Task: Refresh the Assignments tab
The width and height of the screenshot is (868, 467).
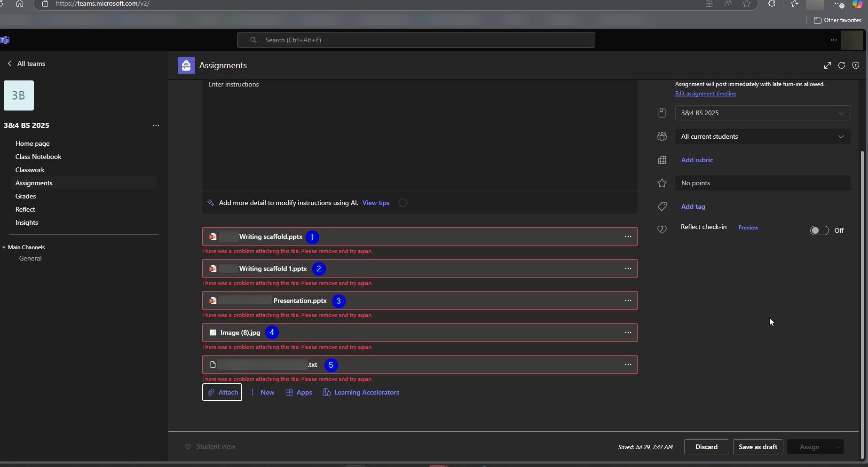Action: coord(842,65)
